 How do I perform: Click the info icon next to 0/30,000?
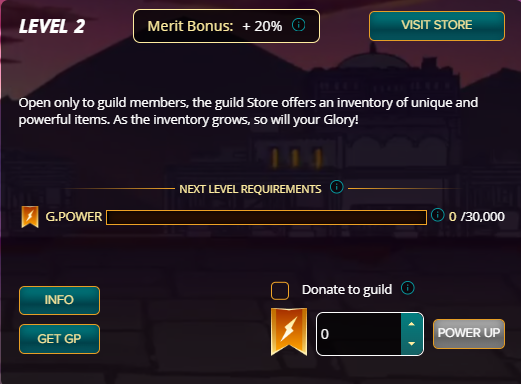(x=437, y=215)
